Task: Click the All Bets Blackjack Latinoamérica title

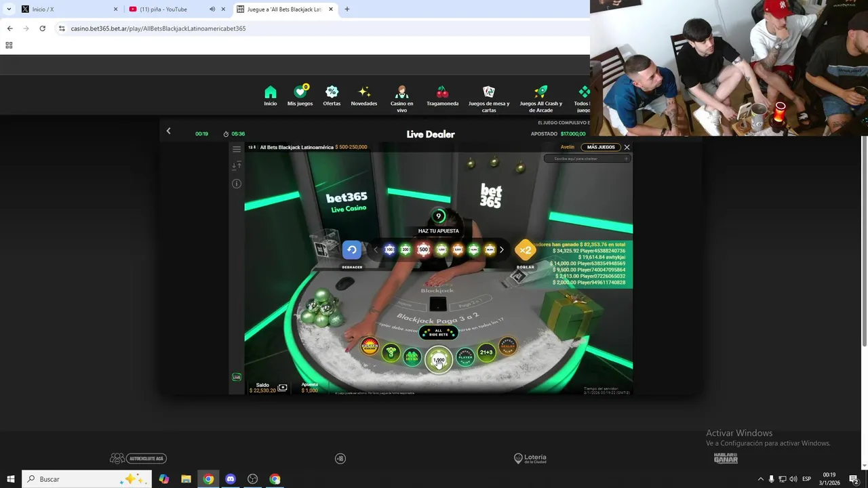Action: pos(296,147)
